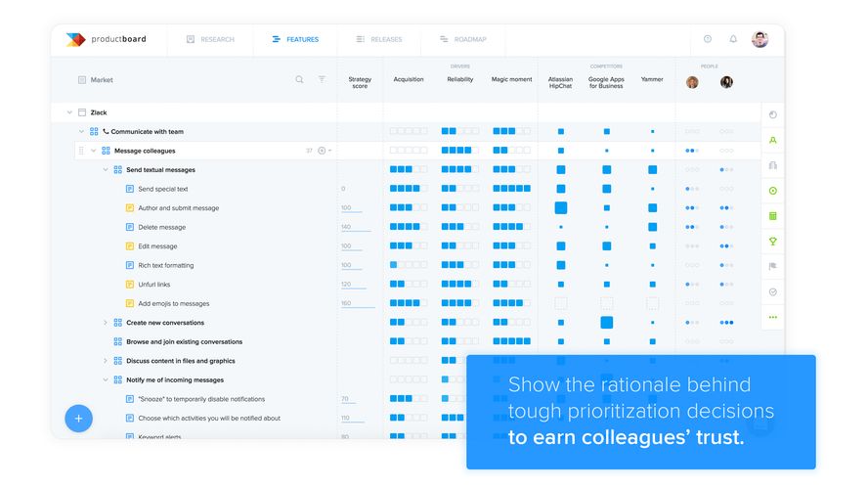Open the Roadmap tab

[462, 39]
